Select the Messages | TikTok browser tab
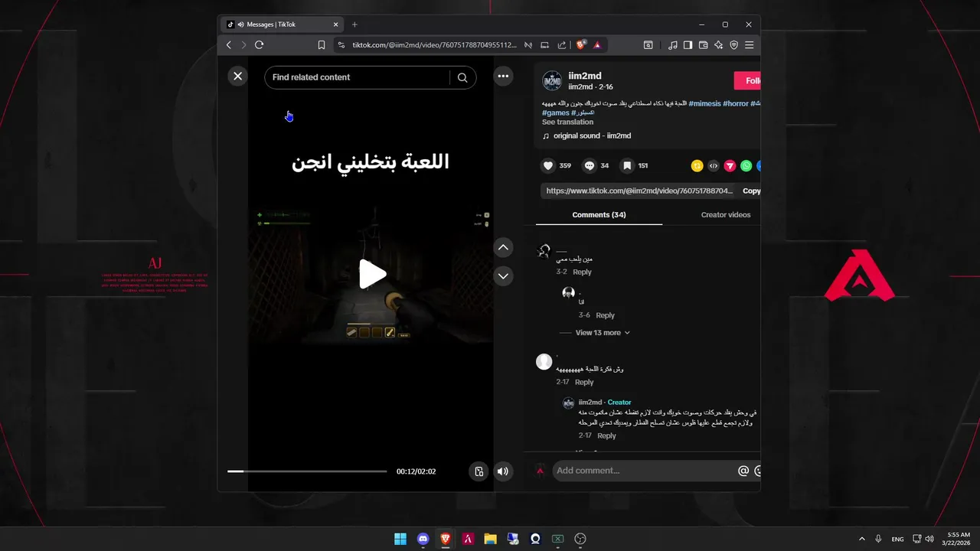 (282, 24)
